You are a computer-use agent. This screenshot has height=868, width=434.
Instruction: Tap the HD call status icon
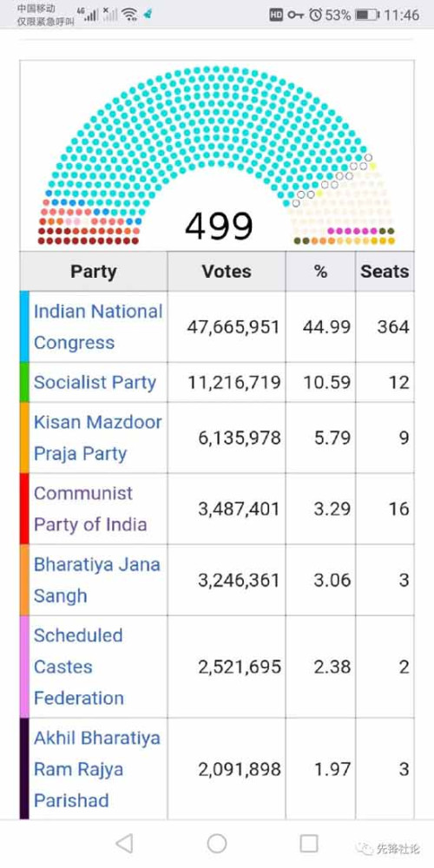click(x=276, y=15)
